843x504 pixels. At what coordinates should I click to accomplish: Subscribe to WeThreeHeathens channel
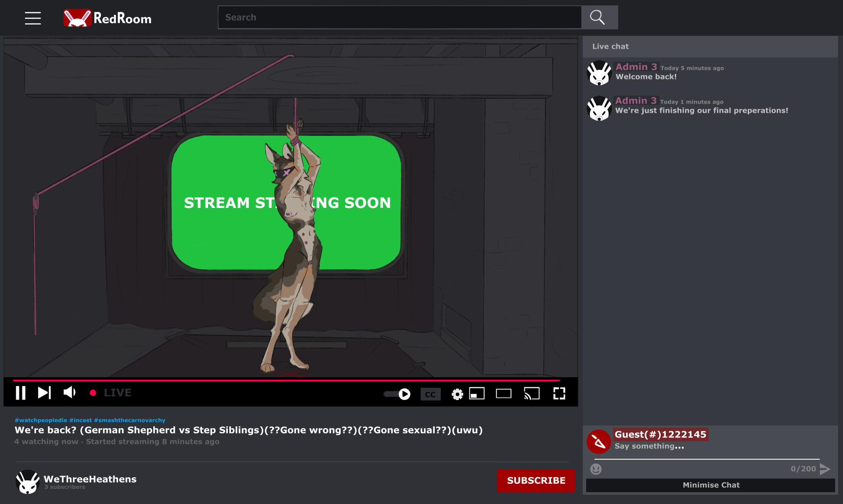[536, 480]
